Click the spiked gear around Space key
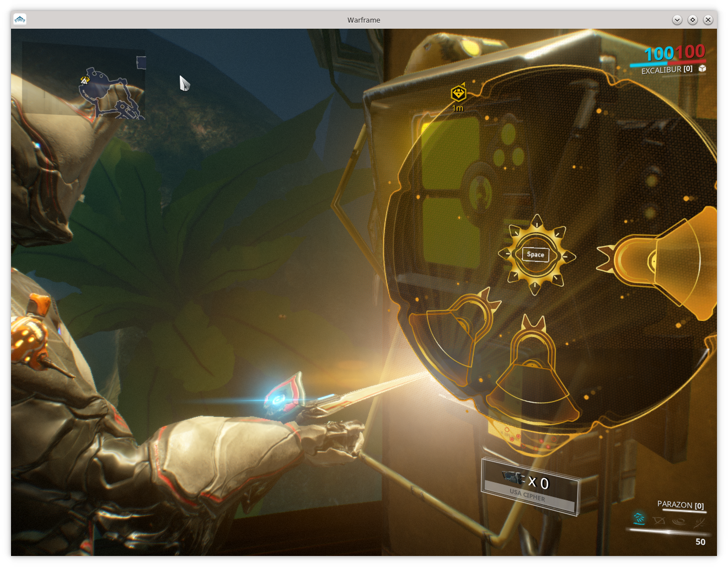Viewport: 728px width, 567px height. click(536, 254)
